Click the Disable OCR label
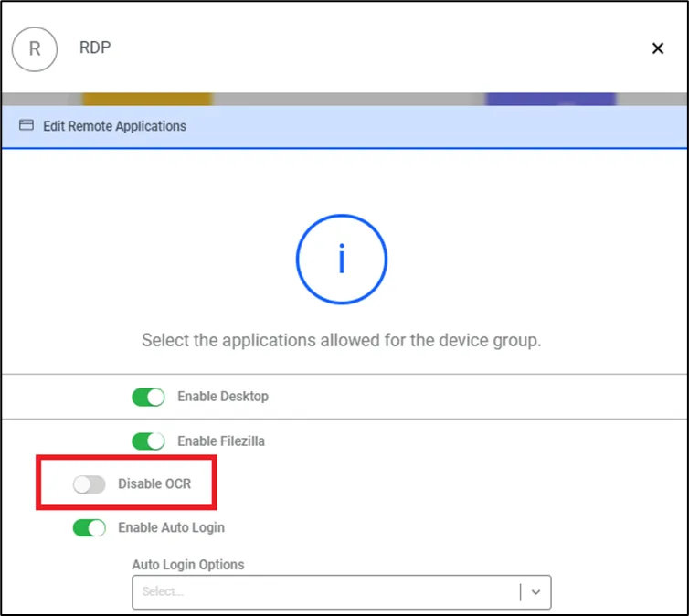 coord(154,483)
